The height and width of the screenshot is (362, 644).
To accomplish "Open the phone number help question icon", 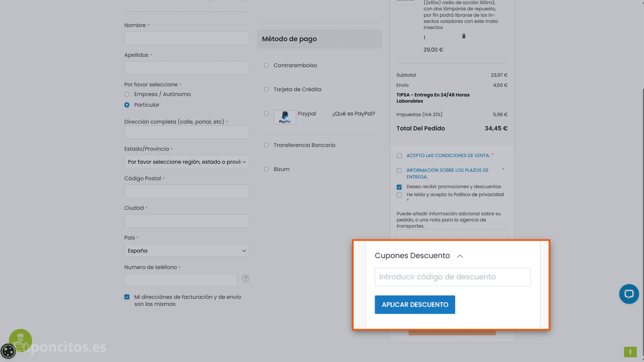I will coord(246,279).
